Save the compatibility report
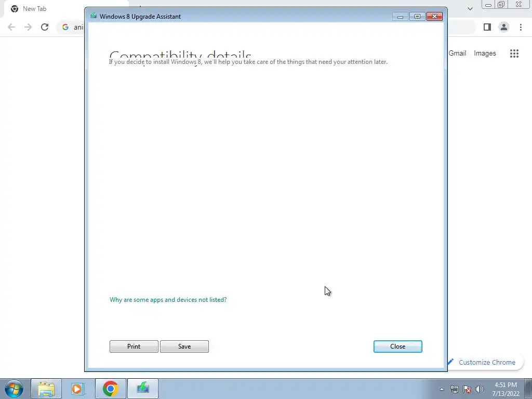 coord(184,347)
